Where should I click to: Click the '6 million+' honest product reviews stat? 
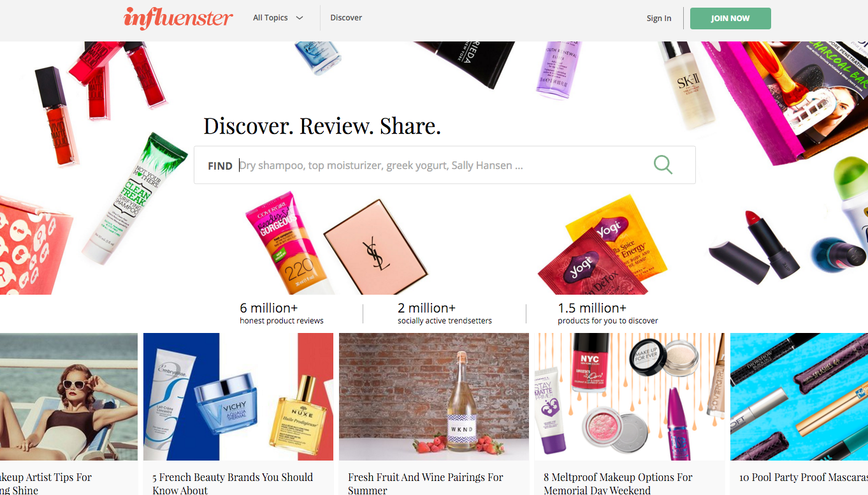[x=282, y=313]
